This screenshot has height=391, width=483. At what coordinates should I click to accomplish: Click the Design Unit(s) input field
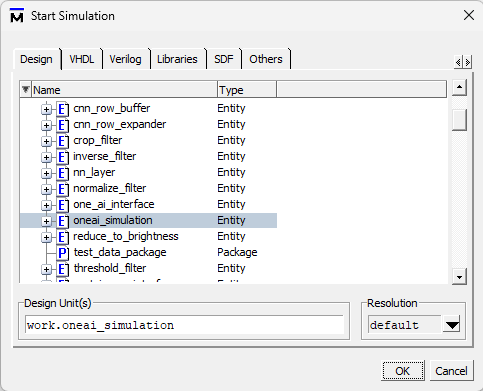pyautogui.click(x=184, y=325)
